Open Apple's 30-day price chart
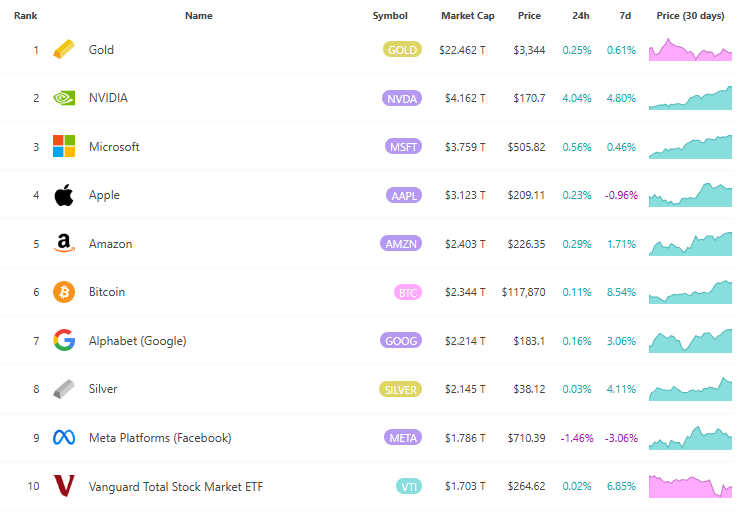 click(x=690, y=195)
